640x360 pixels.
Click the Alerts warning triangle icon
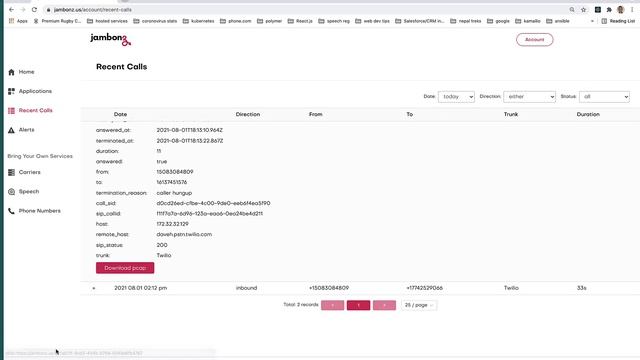[11, 130]
